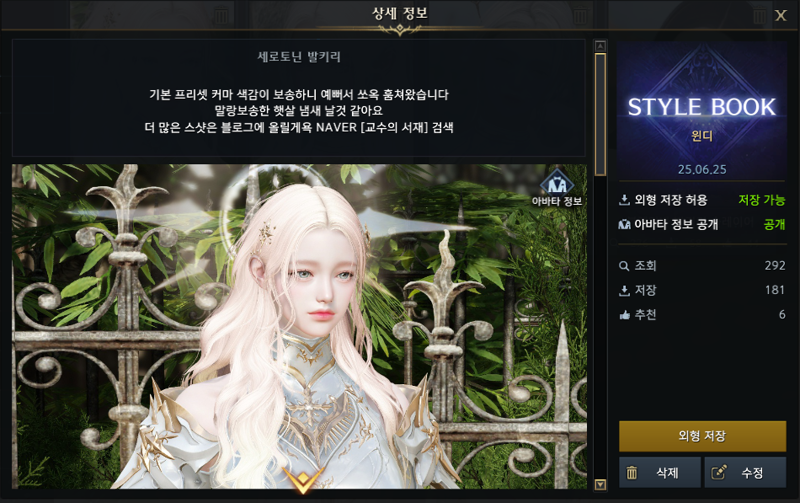The height and width of the screenshot is (503, 800).
Task: Click the magnifier icon beside 조회
Action: click(624, 266)
